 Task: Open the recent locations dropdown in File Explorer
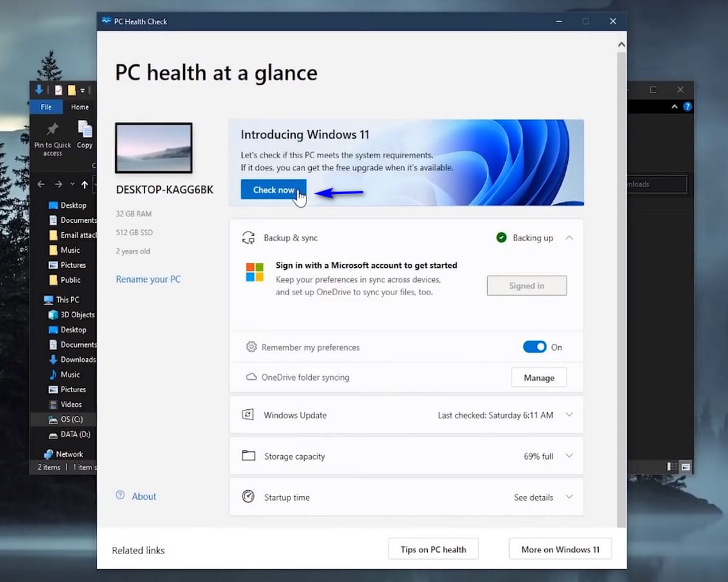[72, 184]
